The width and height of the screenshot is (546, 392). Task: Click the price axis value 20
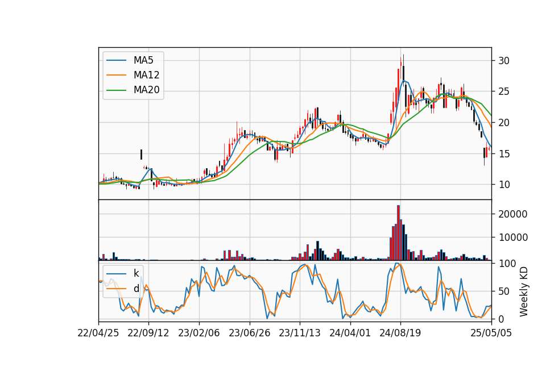point(504,123)
